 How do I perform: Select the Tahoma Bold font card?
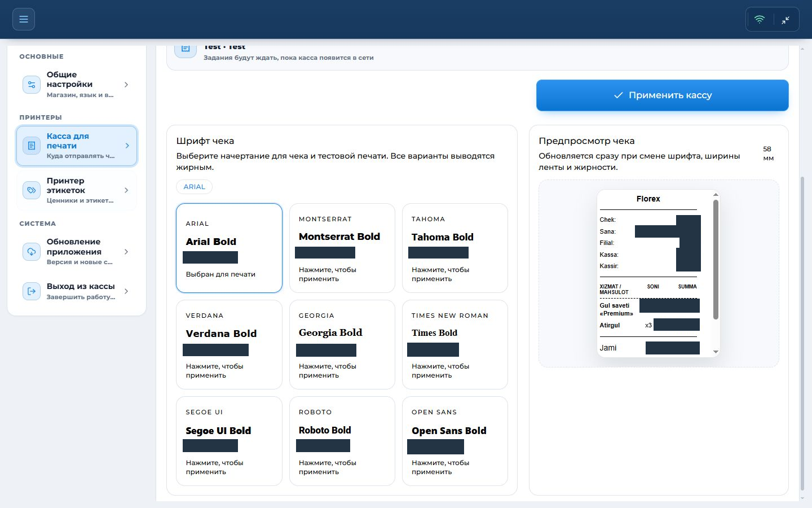tap(455, 248)
